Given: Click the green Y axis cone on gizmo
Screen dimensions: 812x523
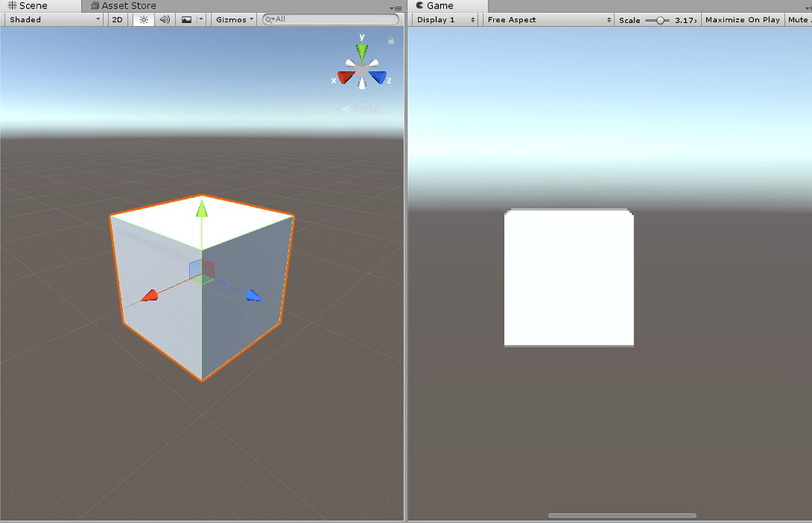Looking at the screenshot, I should click(x=362, y=52).
